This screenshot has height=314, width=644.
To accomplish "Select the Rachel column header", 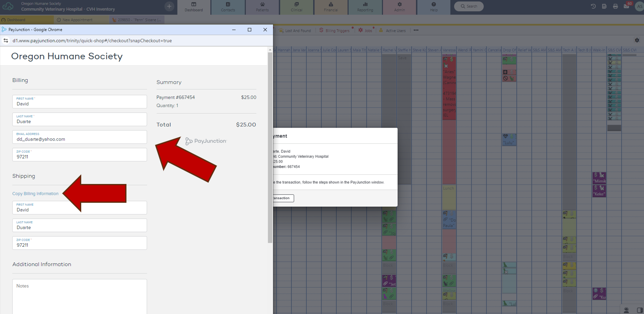I will pos(389,50).
